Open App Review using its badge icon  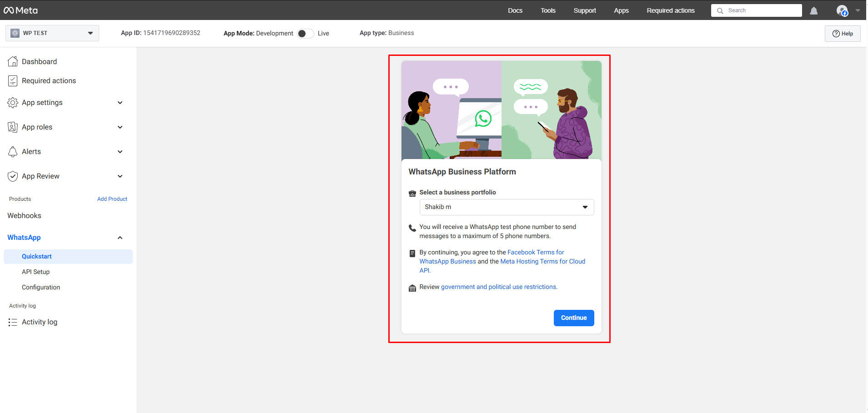(13, 176)
